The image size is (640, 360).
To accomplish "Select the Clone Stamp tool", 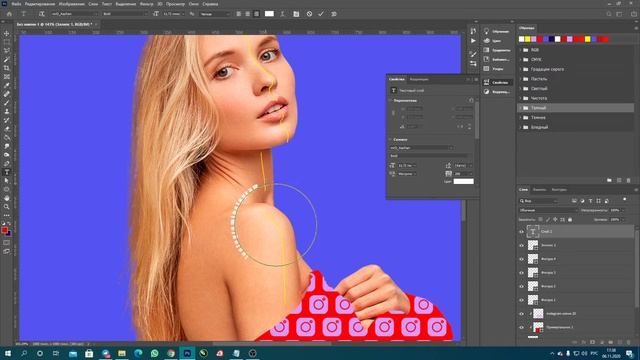I will (x=7, y=111).
